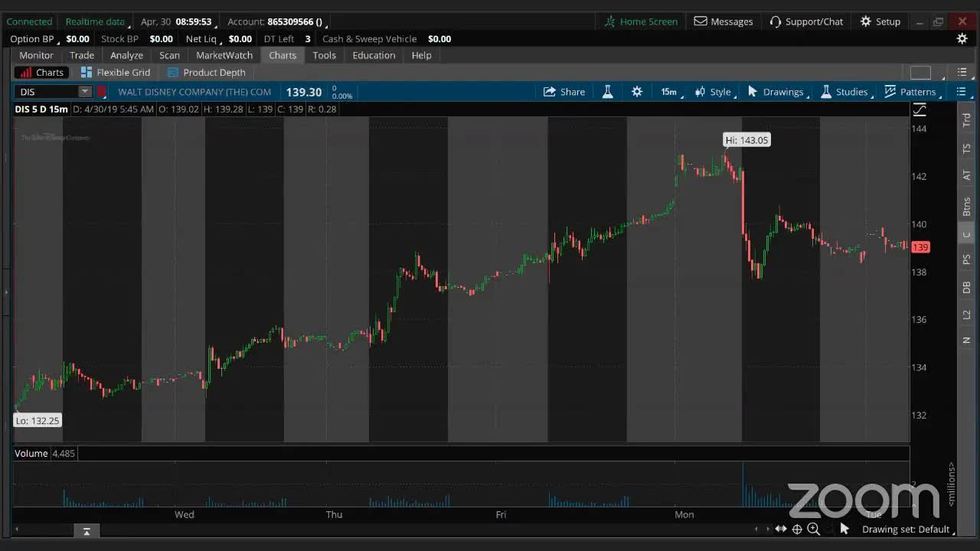The image size is (980, 551).
Task: Click the red symbol link color swatch
Action: click(x=102, y=92)
